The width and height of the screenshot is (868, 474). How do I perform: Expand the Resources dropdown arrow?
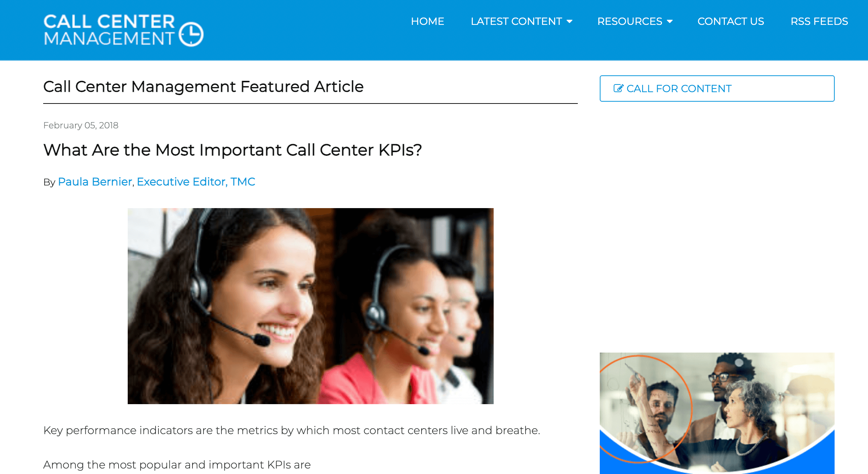click(x=670, y=22)
